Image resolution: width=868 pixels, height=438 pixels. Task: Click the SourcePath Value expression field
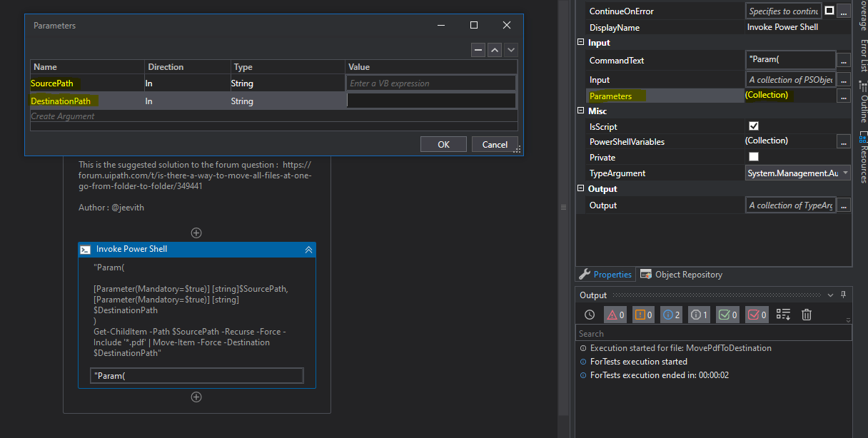(431, 83)
